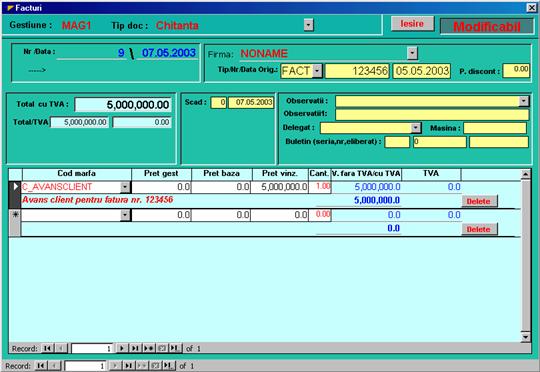
Task: Jump to last record in bottom navigator
Action: tap(128, 365)
